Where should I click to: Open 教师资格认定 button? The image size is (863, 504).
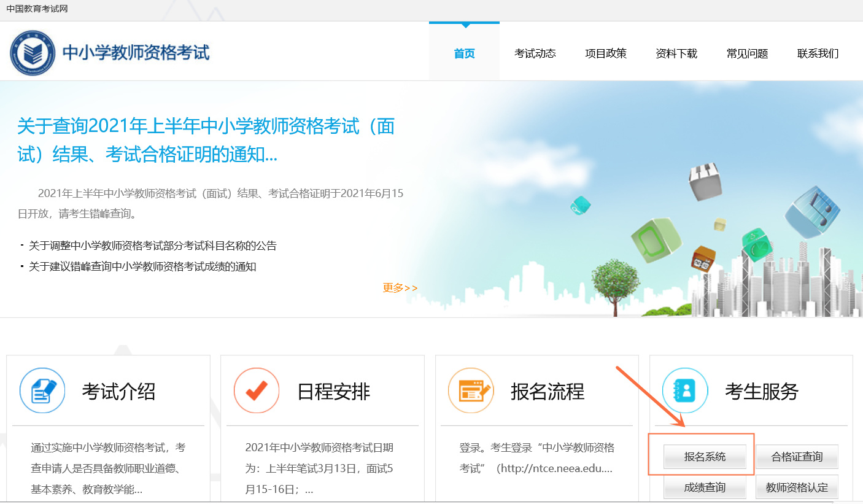(x=797, y=487)
